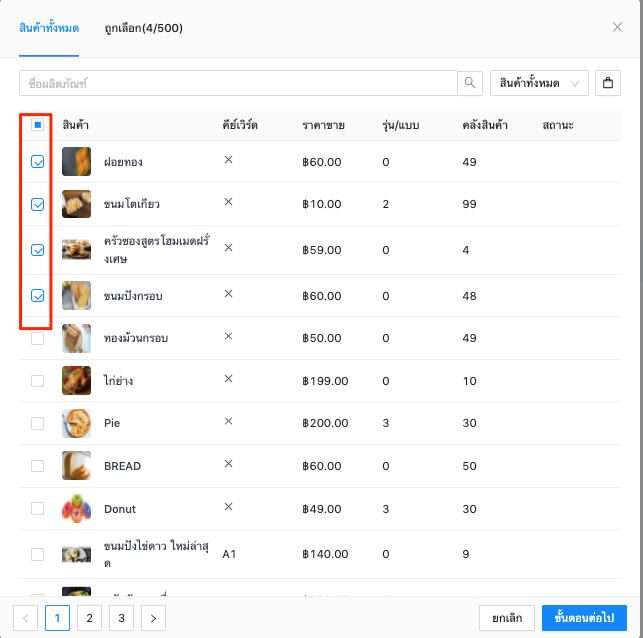Image resolution: width=643 pixels, height=638 pixels.
Task: Check the Pie product checkbox
Action: 38,423
